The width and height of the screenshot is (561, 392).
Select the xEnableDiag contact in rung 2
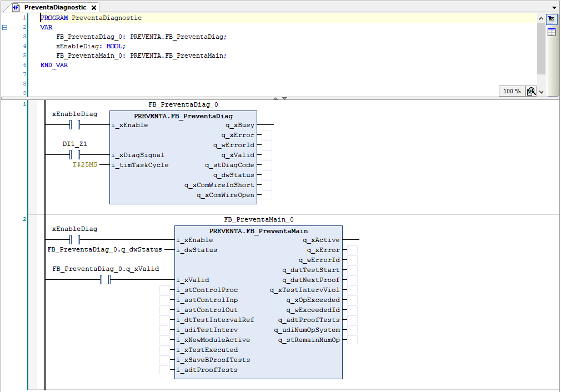pos(75,239)
